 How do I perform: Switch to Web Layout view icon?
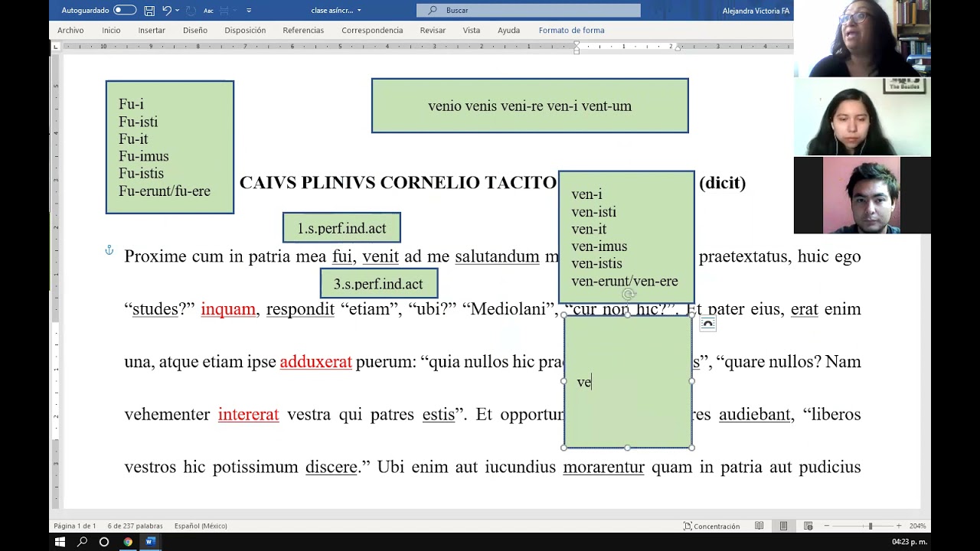tap(808, 526)
